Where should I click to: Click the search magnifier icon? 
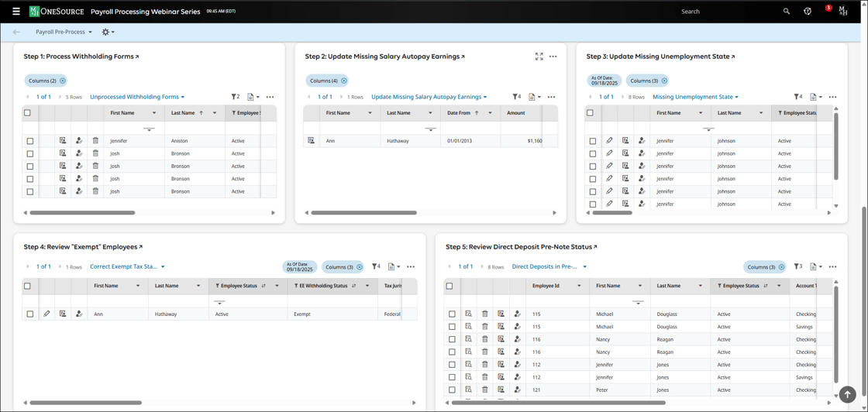[x=786, y=12]
